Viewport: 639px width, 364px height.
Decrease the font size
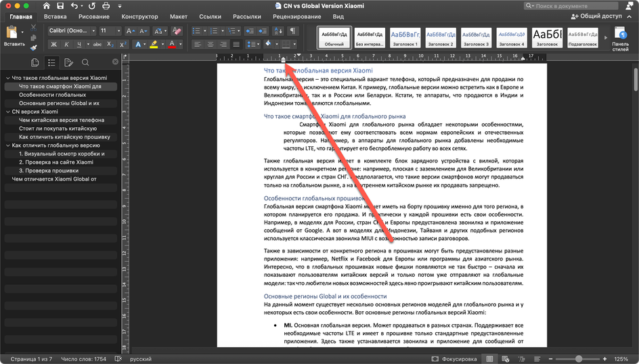(144, 31)
